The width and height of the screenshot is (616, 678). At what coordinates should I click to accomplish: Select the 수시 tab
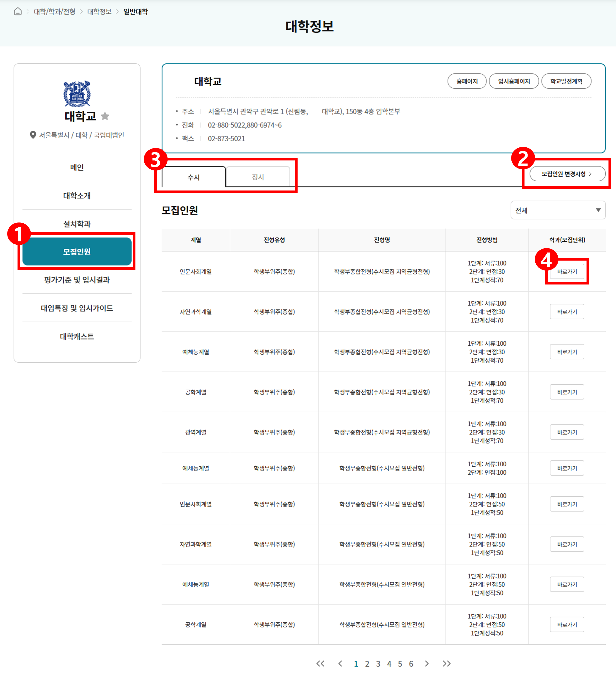pyautogui.click(x=194, y=177)
